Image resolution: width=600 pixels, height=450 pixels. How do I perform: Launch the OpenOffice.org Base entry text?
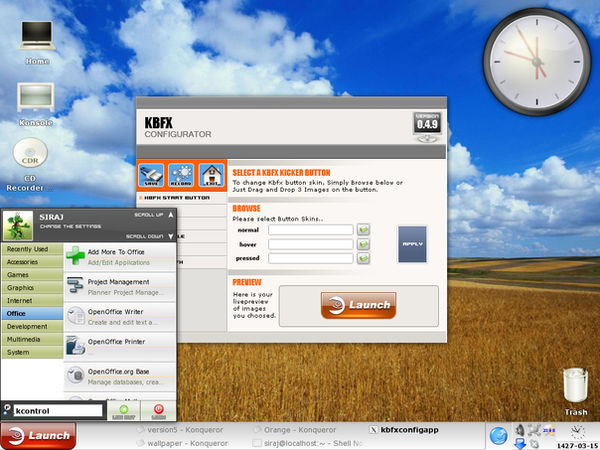[x=118, y=372]
